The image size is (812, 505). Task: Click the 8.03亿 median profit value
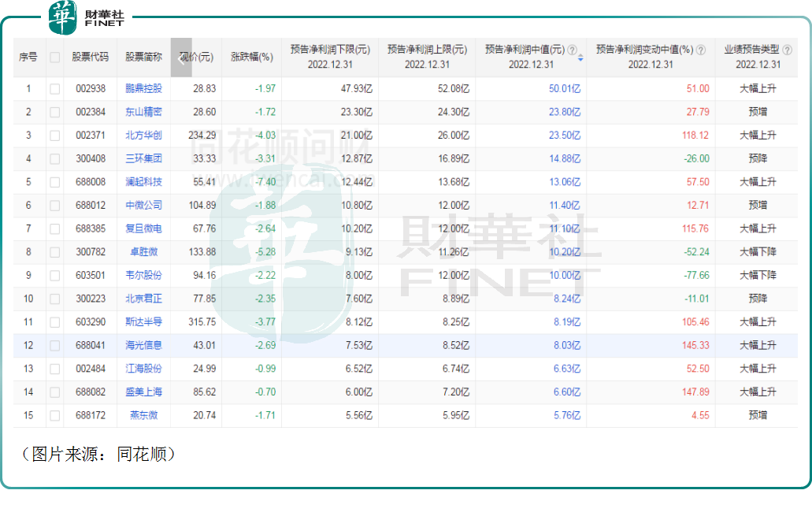[567, 345]
